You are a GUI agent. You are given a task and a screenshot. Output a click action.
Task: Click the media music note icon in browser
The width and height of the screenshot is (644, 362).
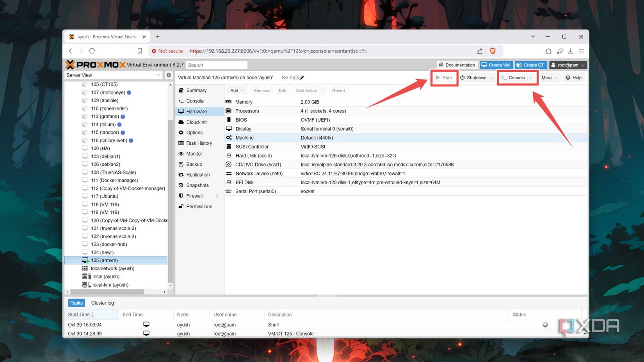click(560, 51)
